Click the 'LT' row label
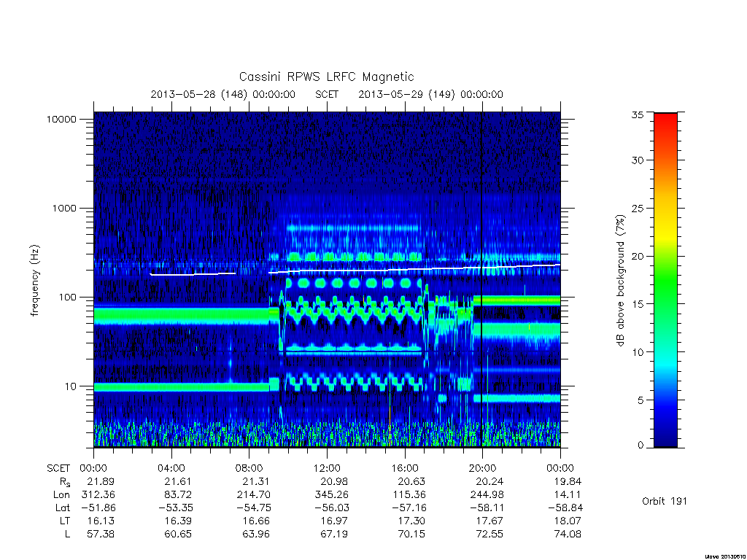 65,521
